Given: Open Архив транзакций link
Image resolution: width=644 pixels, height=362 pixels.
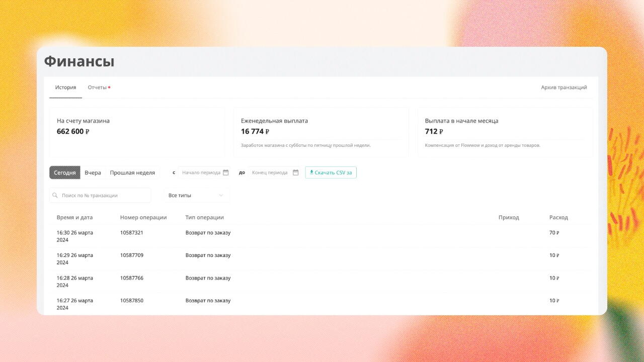Looking at the screenshot, I should pos(563,87).
